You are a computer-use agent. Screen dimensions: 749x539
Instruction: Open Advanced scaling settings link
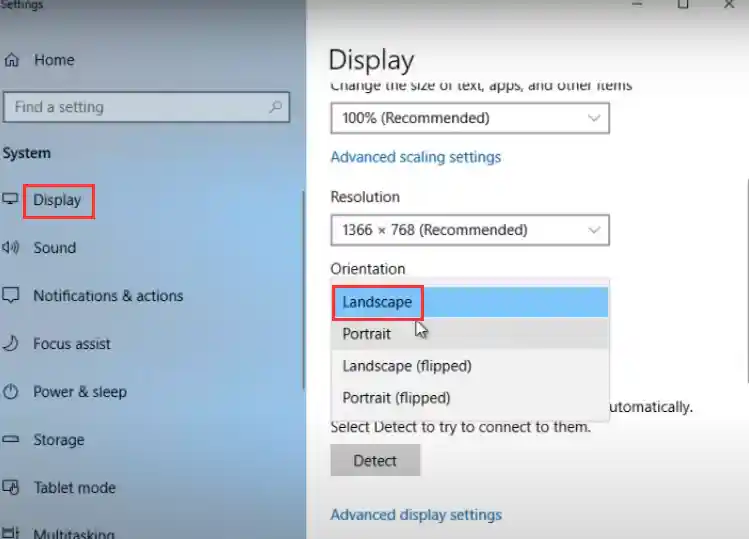point(415,157)
